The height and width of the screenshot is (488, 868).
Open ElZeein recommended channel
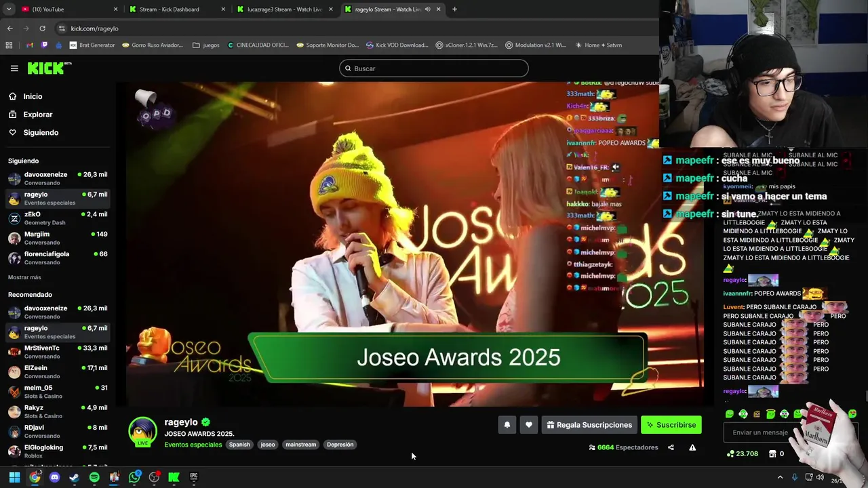click(x=58, y=371)
